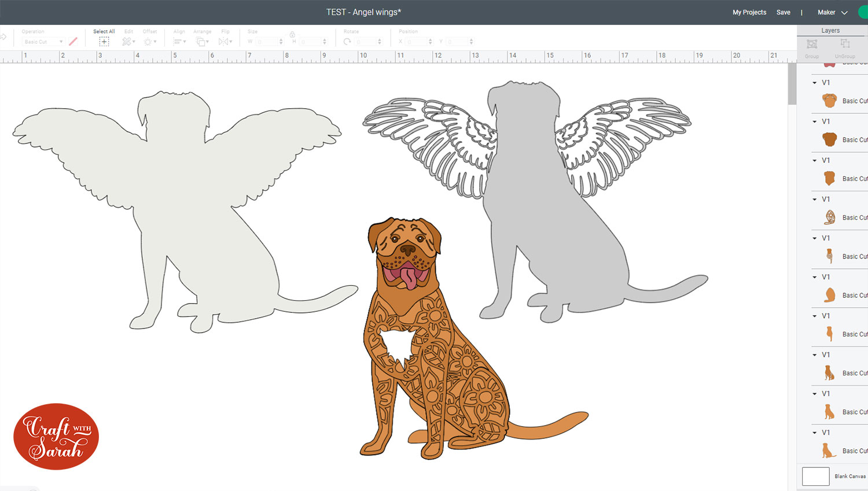
Task: Open the Edit tools icon
Action: click(x=128, y=41)
